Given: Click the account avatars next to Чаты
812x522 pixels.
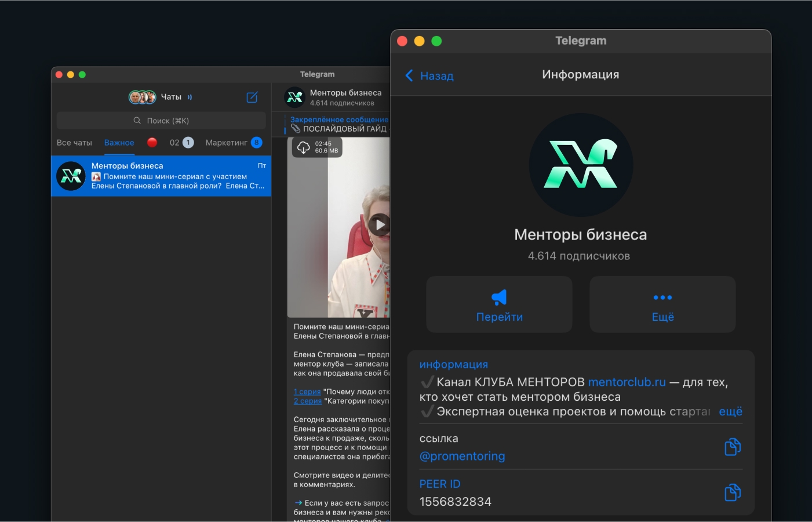Looking at the screenshot, I should [x=142, y=97].
